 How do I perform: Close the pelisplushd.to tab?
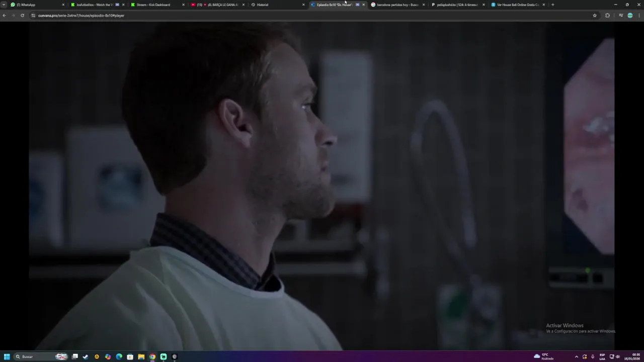(x=484, y=5)
